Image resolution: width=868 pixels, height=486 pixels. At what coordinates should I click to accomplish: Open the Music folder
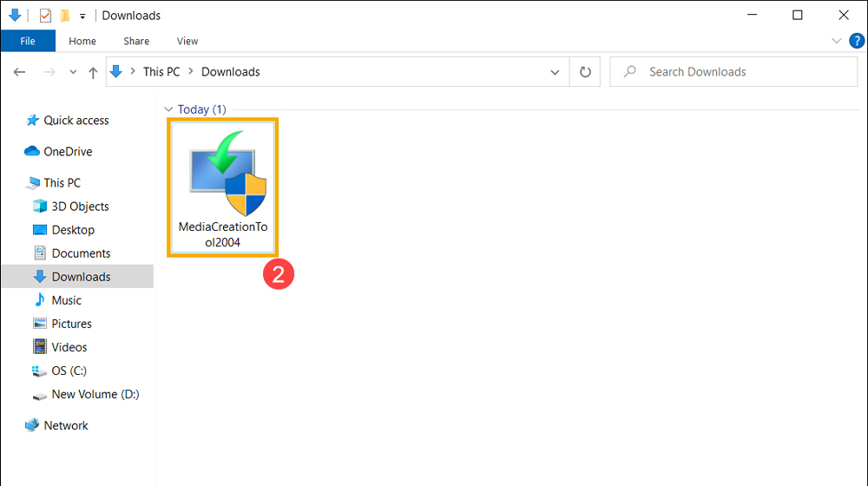click(67, 300)
